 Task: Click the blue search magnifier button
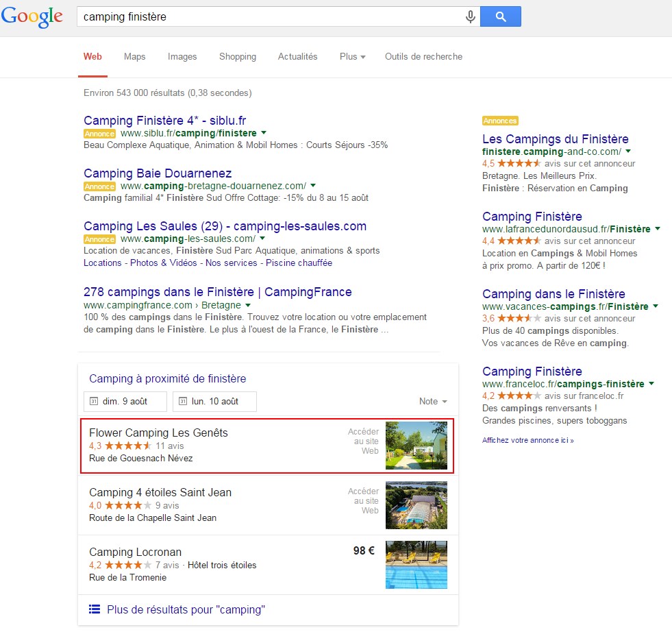tap(501, 16)
